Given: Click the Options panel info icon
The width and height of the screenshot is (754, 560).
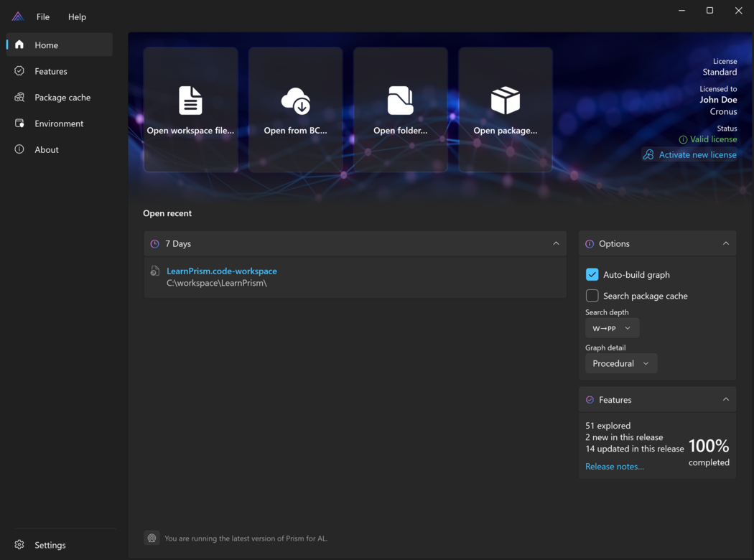Looking at the screenshot, I should click(590, 243).
